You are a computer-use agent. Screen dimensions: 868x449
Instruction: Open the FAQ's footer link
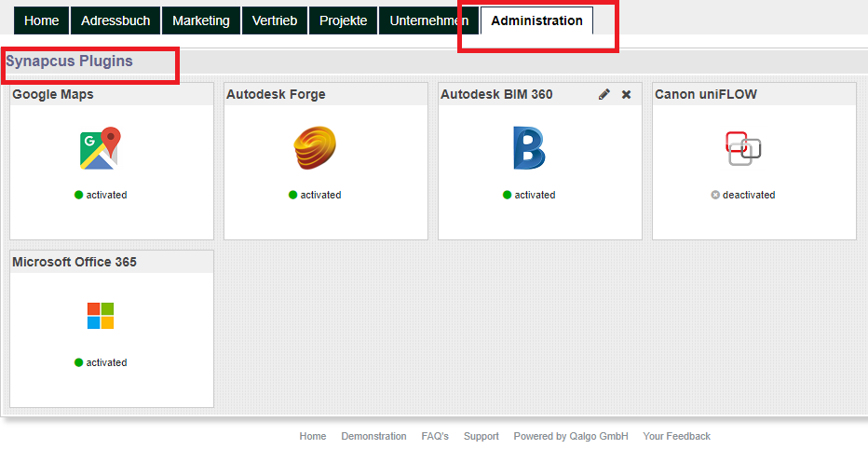pos(435,436)
